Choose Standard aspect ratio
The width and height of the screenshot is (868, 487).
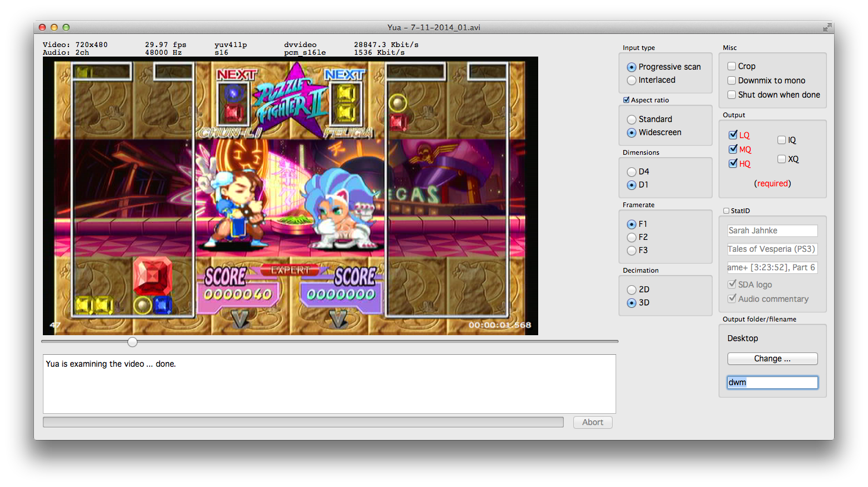tap(632, 120)
